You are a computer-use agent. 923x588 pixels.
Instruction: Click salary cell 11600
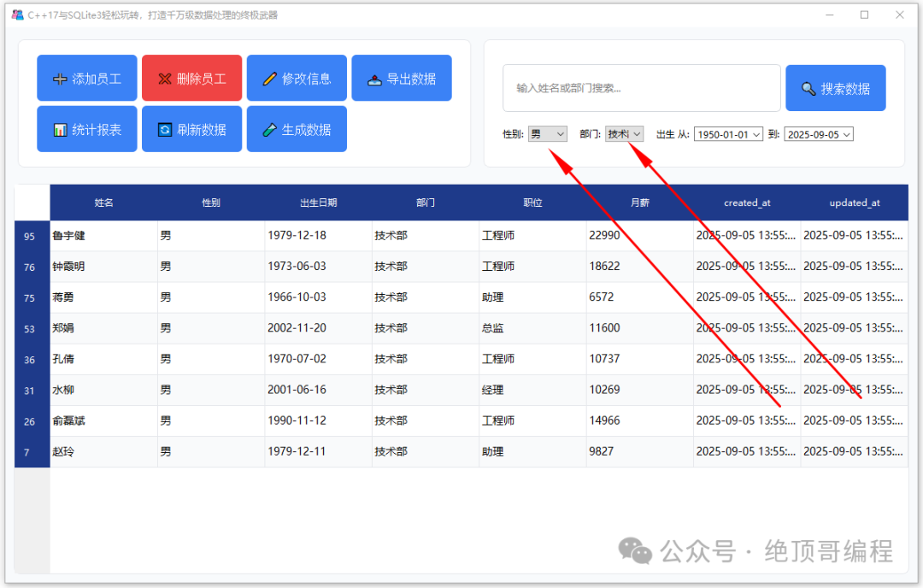639,328
